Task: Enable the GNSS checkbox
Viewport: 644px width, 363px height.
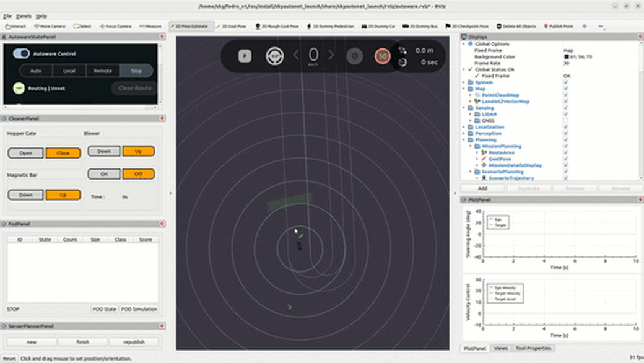Action: (565, 121)
